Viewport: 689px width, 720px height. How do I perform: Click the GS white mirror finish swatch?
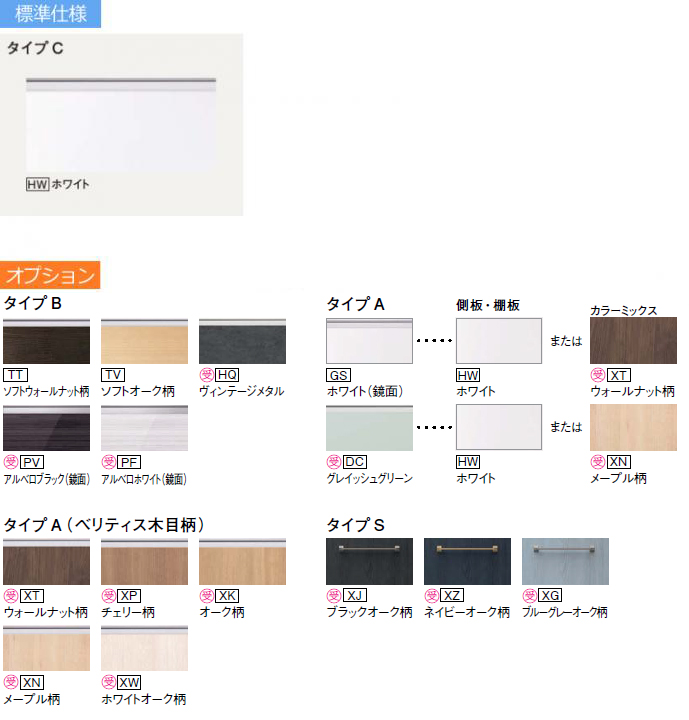370,342
